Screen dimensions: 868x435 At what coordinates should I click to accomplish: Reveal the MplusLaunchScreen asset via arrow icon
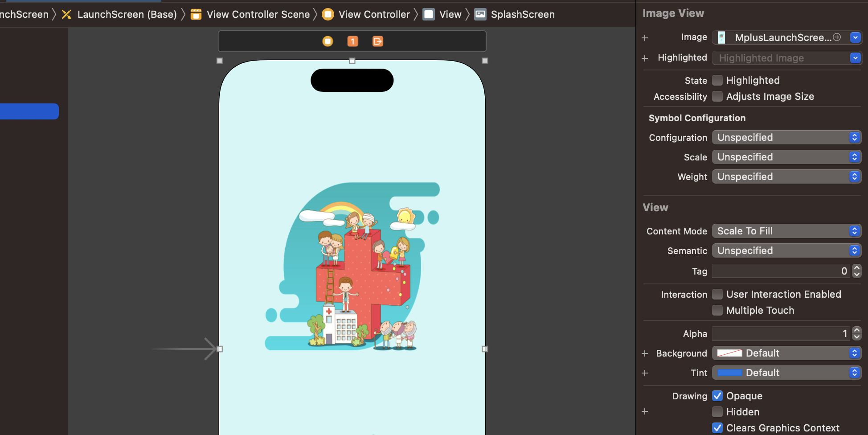(x=837, y=37)
